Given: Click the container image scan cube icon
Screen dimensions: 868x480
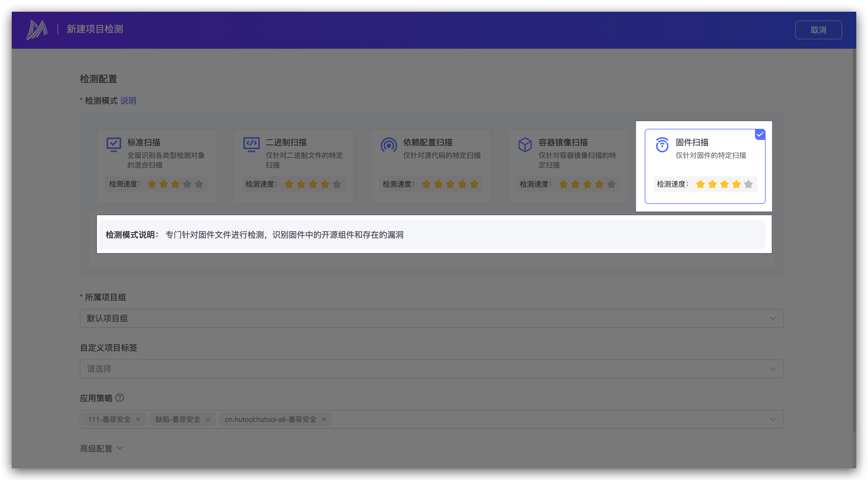Looking at the screenshot, I should (x=525, y=145).
